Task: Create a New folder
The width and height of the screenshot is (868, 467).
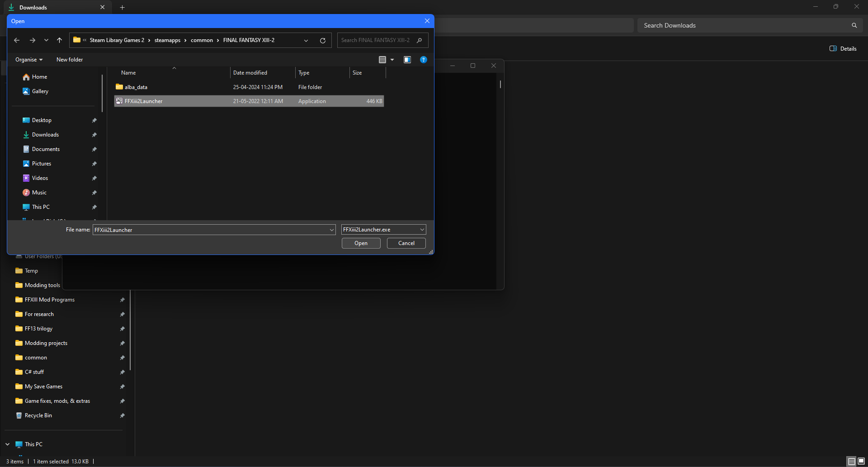Action: [x=70, y=60]
